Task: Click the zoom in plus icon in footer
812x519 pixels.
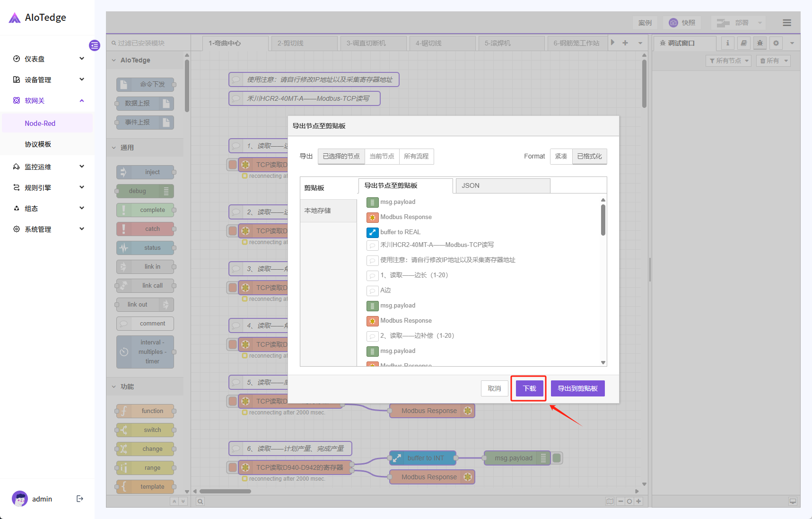Action: pyautogui.click(x=638, y=501)
